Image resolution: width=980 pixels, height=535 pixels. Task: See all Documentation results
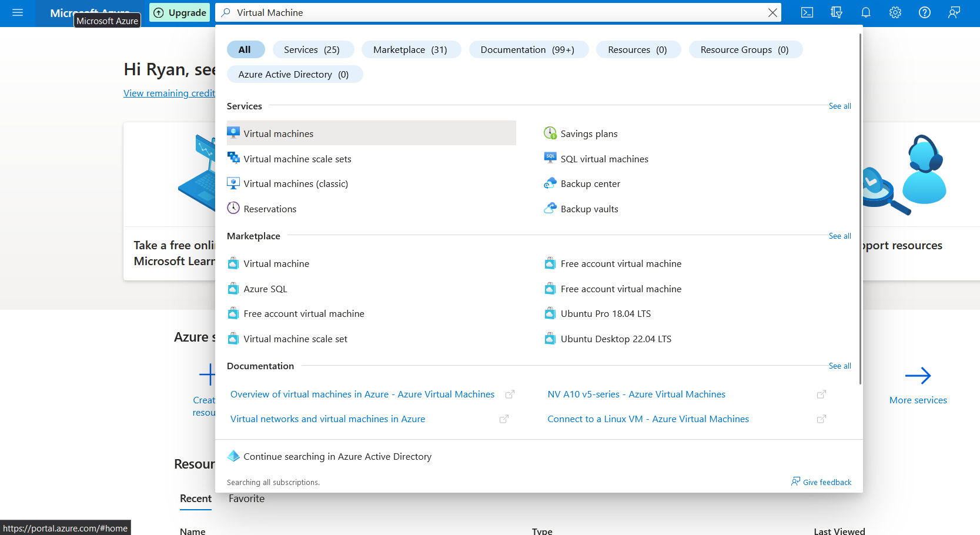pyautogui.click(x=840, y=366)
